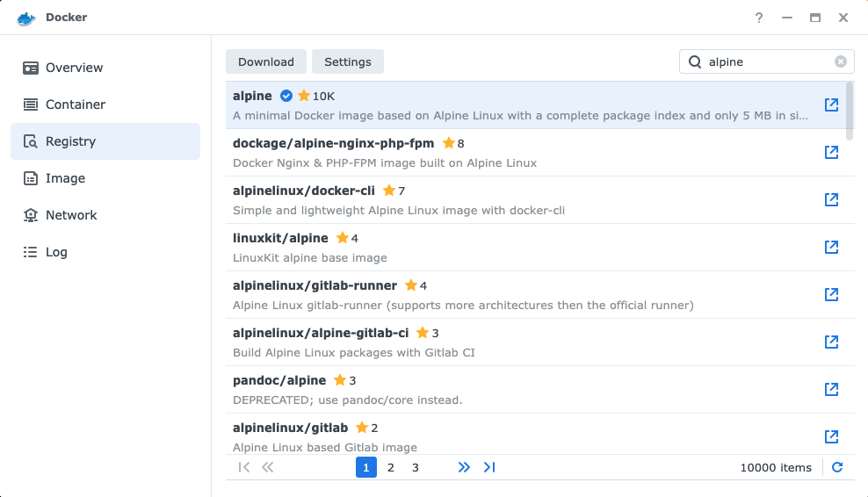The image size is (868, 497).
Task: Click the registry list scrollbar
Action: (x=850, y=110)
